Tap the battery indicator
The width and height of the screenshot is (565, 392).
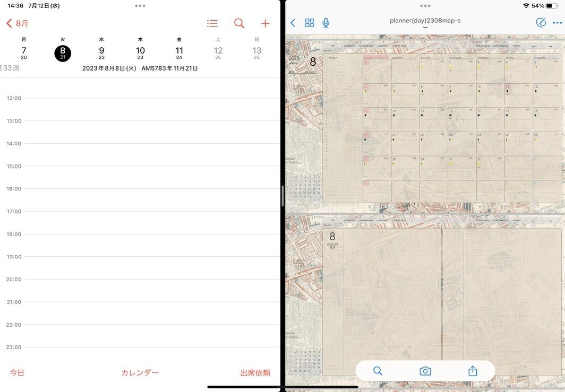pos(552,6)
